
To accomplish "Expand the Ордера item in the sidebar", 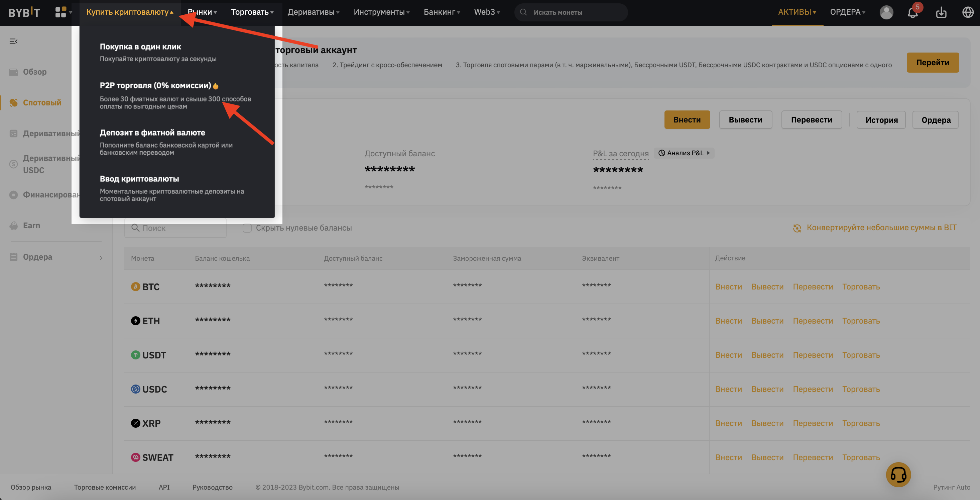I will click(x=56, y=257).
